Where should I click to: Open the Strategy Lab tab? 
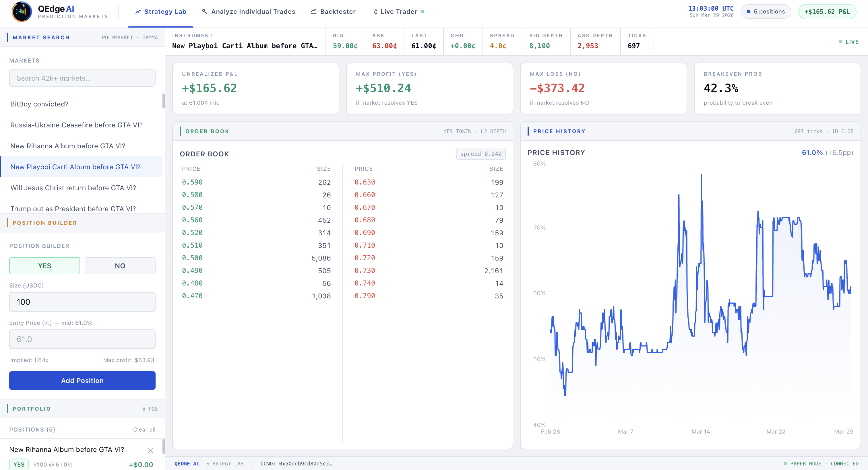click(x=161, y=12)
